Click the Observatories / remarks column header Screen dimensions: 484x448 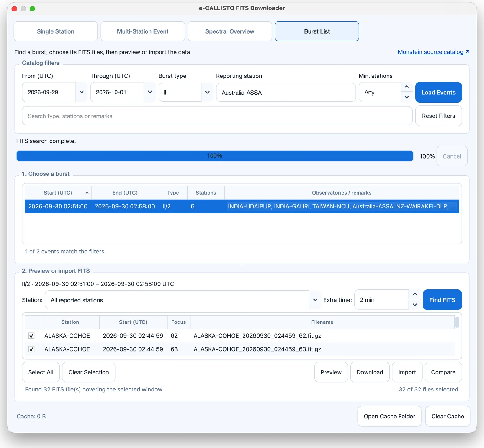click(x=342, y=193)
